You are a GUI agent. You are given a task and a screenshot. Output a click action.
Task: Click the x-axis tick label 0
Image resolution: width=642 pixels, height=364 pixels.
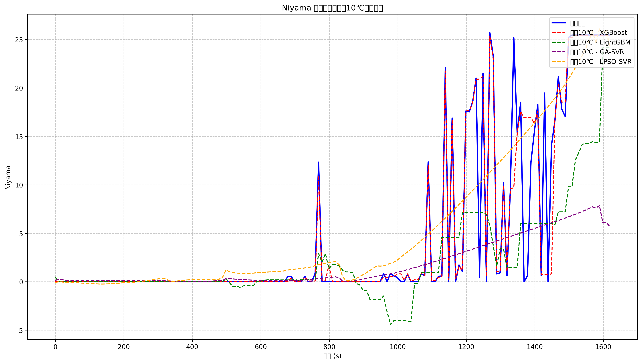tap(55, 347)
